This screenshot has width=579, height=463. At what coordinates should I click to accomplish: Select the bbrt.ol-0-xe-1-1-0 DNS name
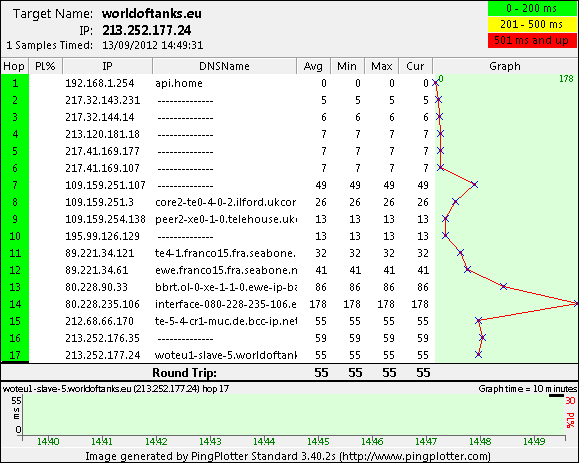coord(226,287)
